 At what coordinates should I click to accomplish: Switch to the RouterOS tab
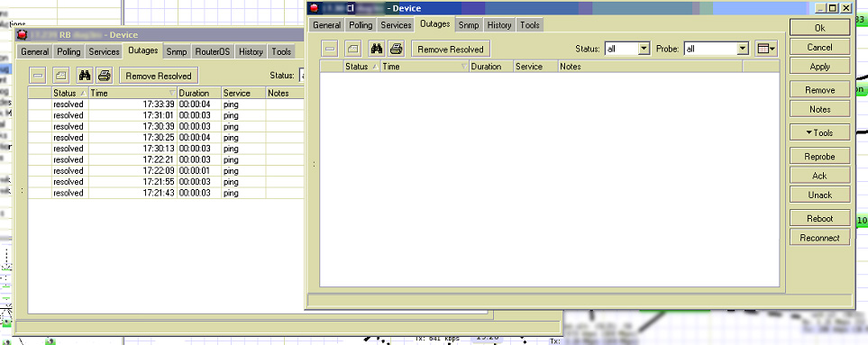point(212,51)
